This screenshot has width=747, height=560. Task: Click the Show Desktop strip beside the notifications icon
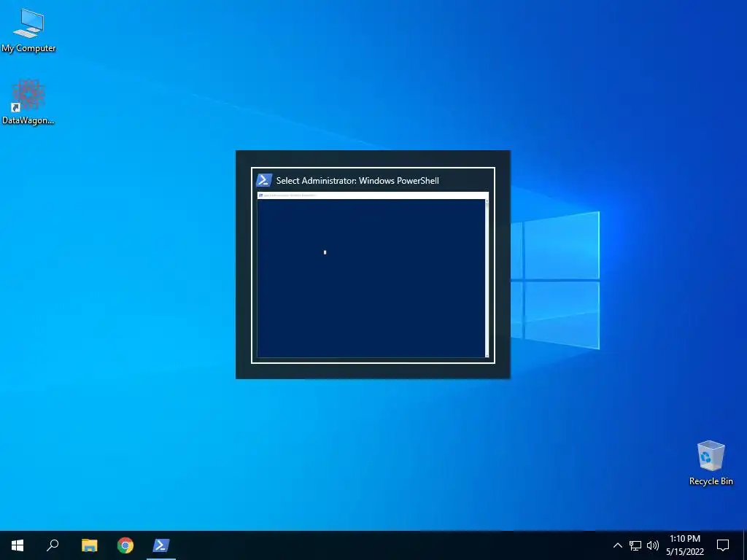pos(745,545)
